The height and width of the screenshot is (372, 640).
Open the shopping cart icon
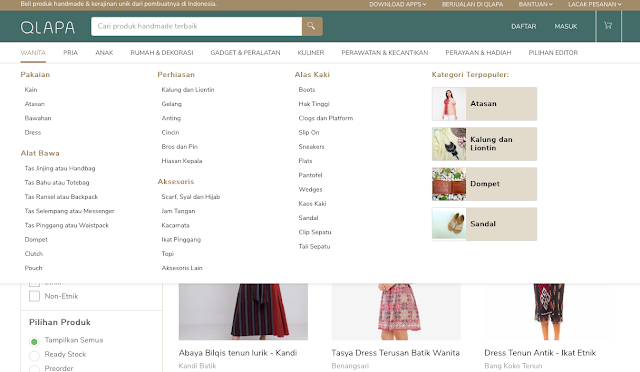[608, 26]
